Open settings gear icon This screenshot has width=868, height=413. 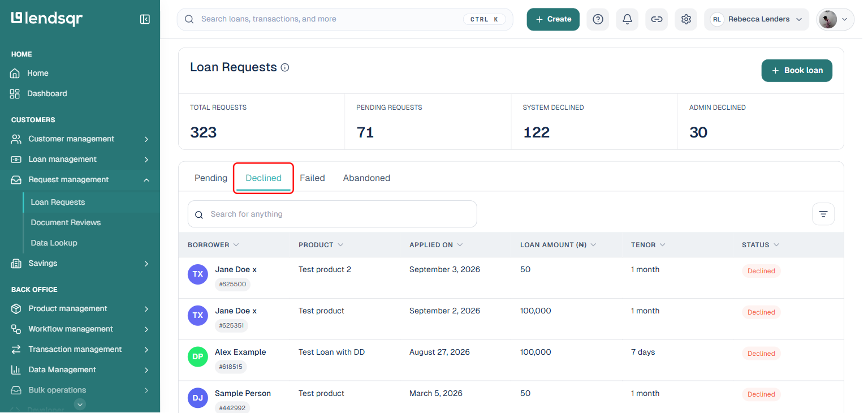686,19
